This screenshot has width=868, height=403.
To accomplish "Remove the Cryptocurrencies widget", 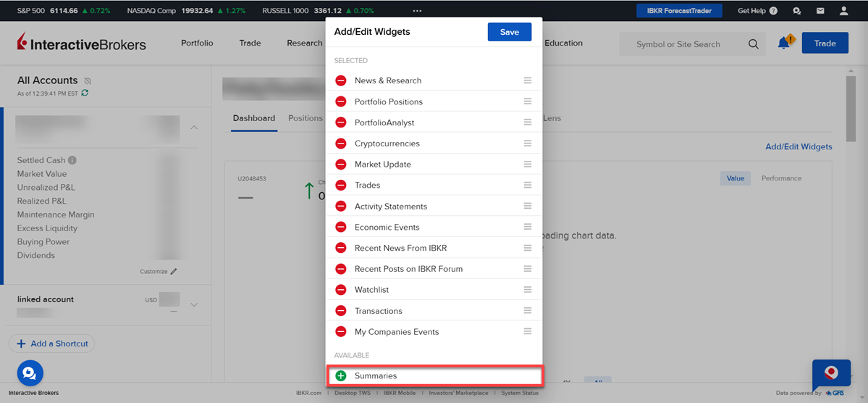I will coord(341,144).
